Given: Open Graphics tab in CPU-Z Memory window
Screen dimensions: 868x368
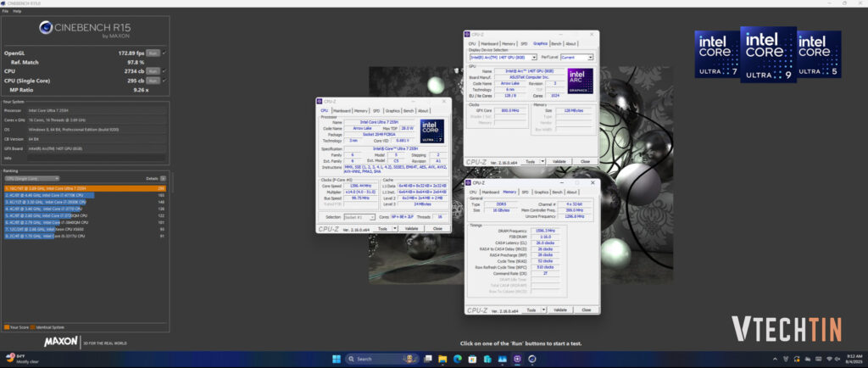Looking at the screenshot, I should 542,192.
